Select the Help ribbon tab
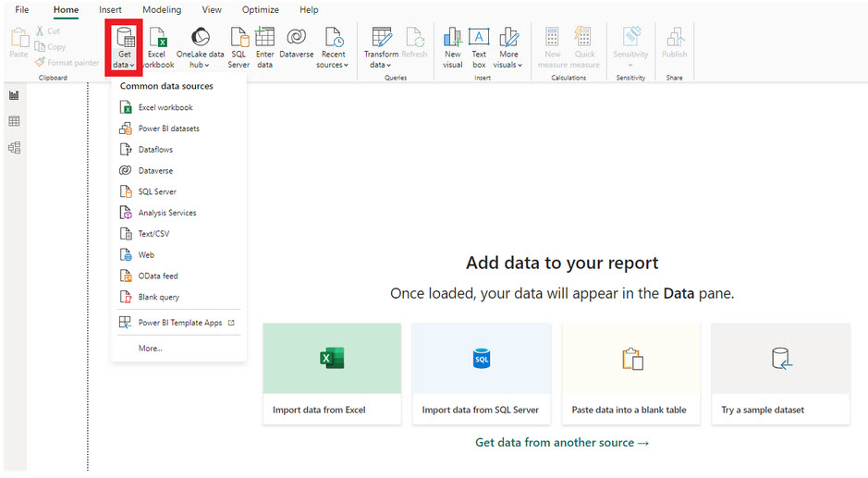The height and width of the screenshot is (478, 868). 309,10
